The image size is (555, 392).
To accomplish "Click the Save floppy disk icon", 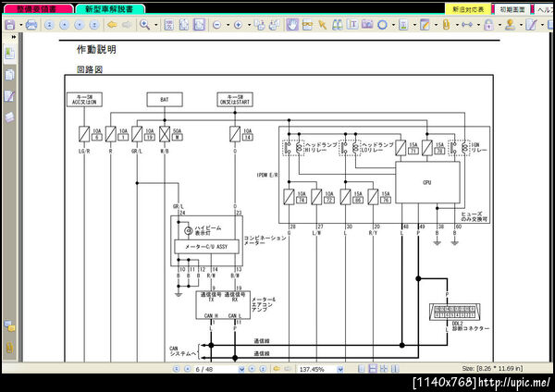I will (x=10, y=25).
